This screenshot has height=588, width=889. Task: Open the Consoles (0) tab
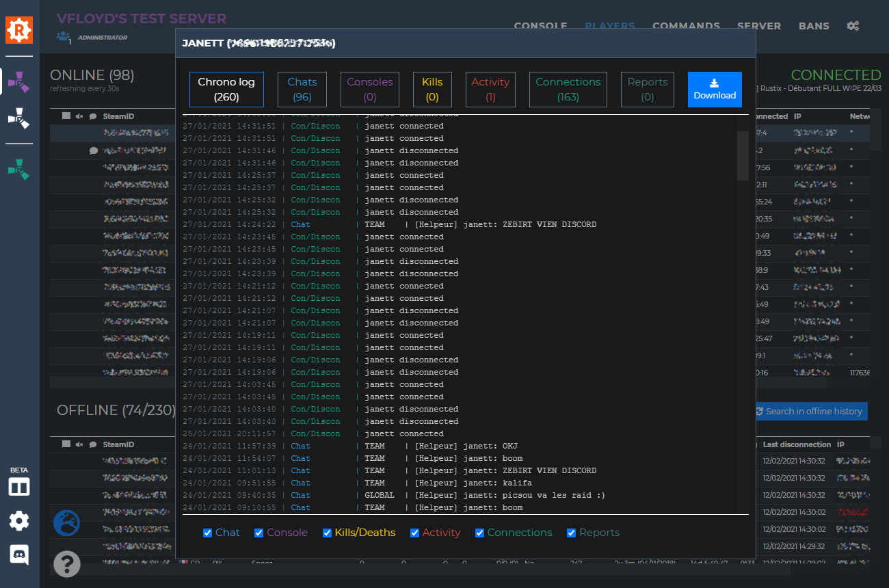(370, 90)
